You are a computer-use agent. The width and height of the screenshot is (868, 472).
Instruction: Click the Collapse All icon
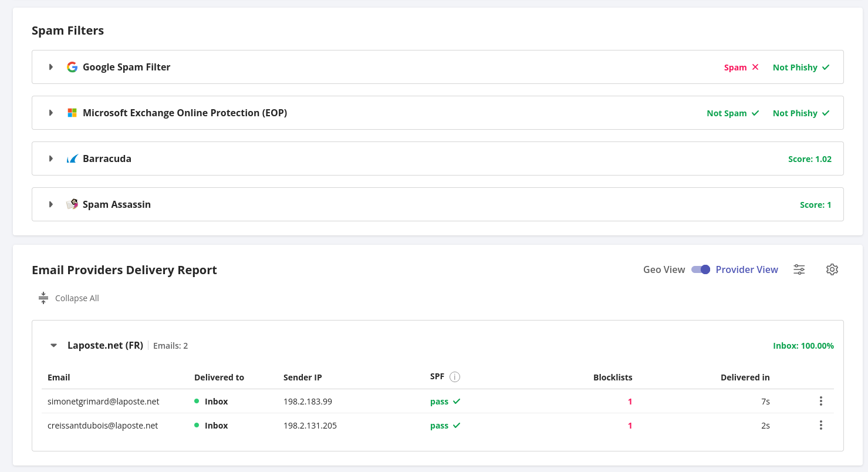click(43, 298)
